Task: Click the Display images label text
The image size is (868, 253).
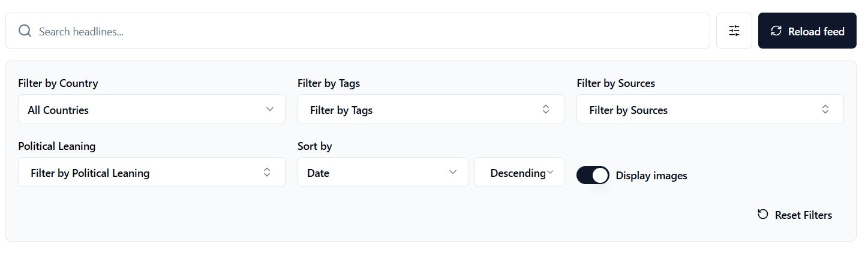Action: point(651,176)
